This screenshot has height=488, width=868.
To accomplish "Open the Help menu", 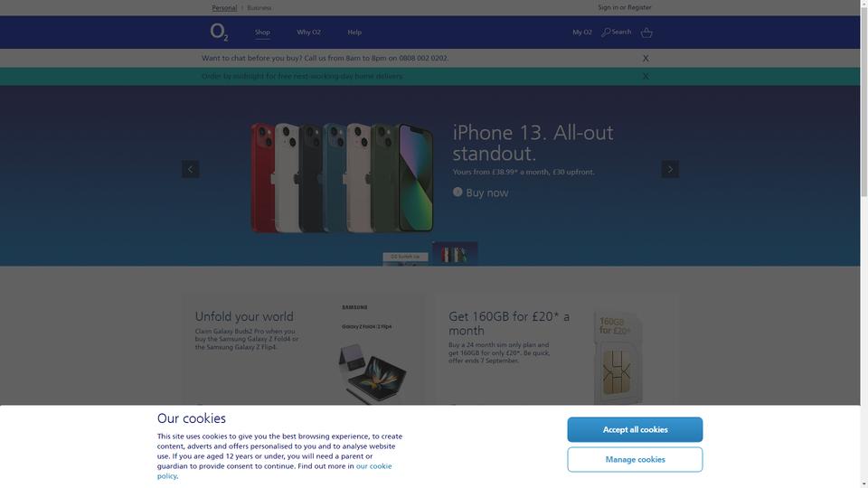I will [354, 33].
